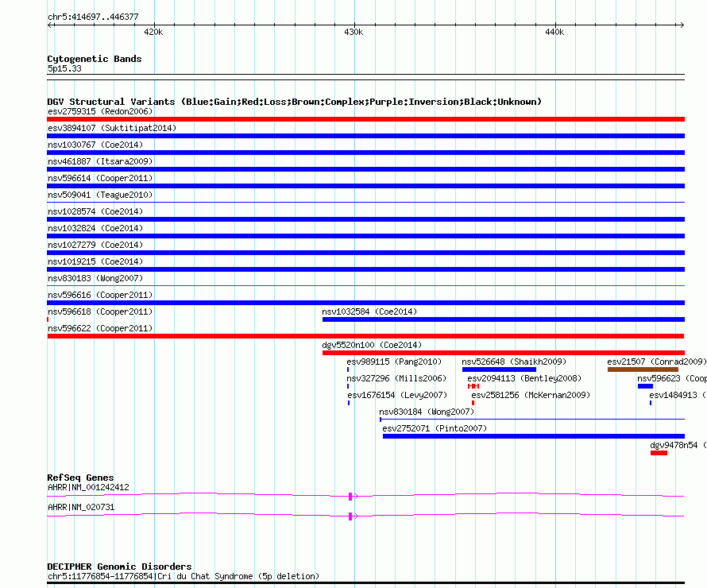Click the AHRR NM_020731 exon block

coord(350,516)
